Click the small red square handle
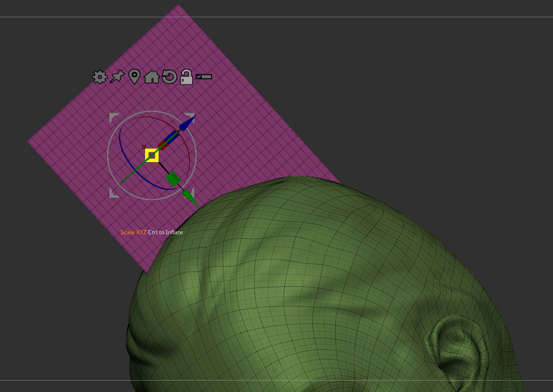Image resolution: width=553 pixels, height=392 pixels. [144, 147]
